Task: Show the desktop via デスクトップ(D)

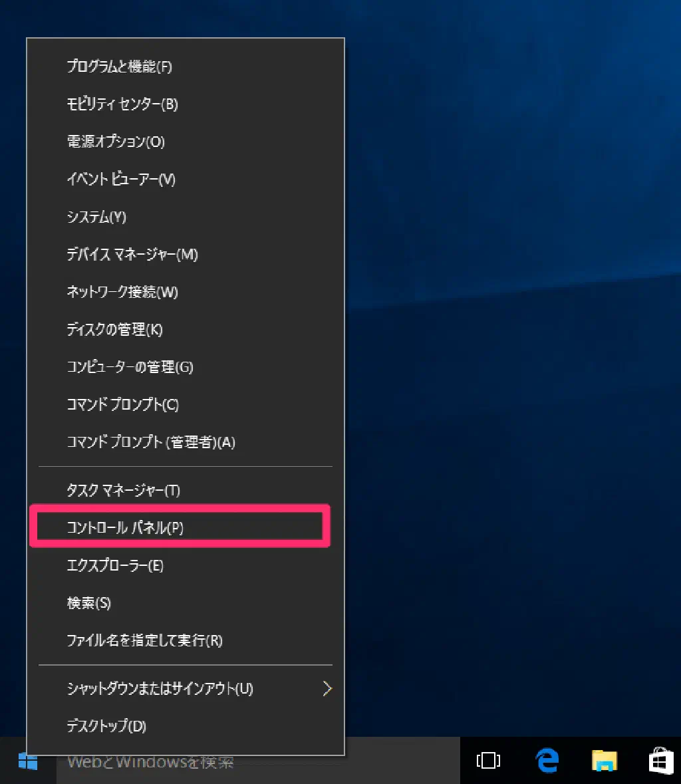Action: pos(106,725)
